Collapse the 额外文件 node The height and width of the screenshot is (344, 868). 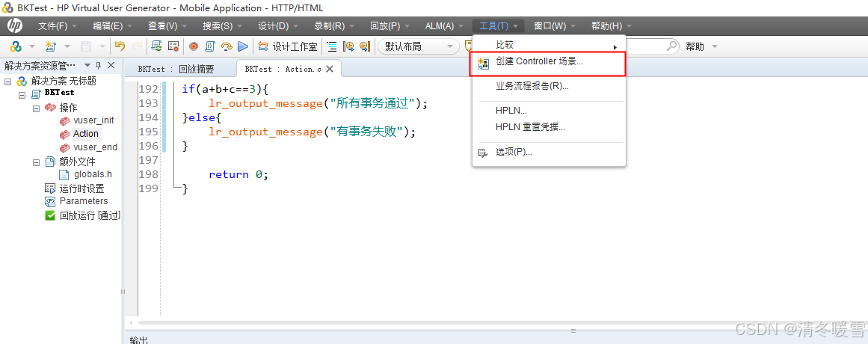click(x=36, y=162)
